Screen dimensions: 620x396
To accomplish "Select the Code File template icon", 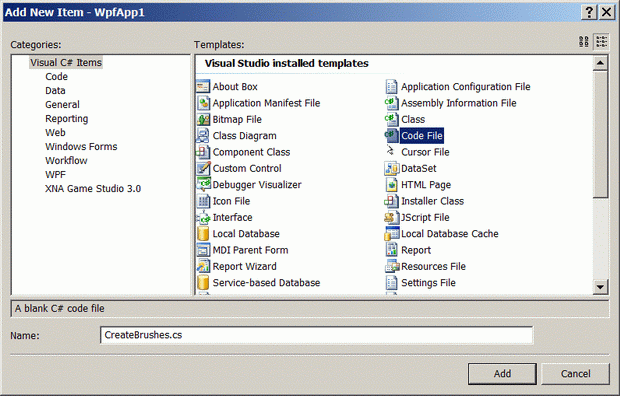I will pos(391,135).
